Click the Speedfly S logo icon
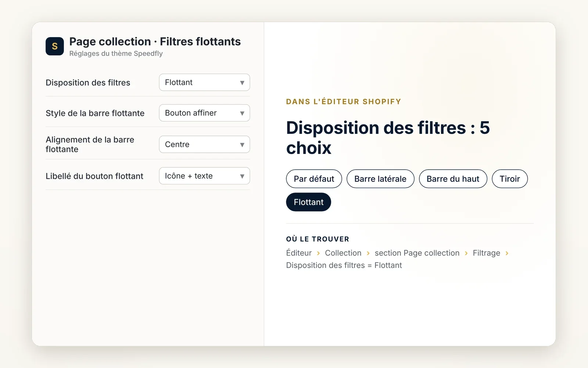 (x=55, y=46)
